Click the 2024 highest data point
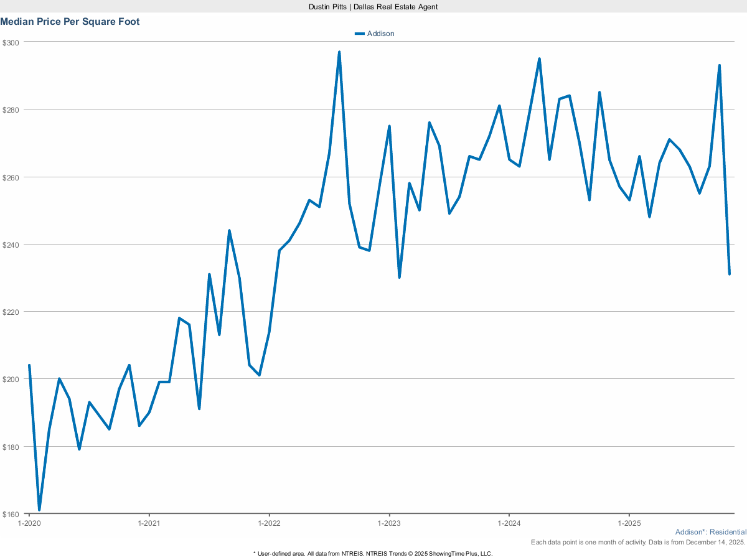Image resolution: width=747 pixels, height=560 pixels. coord(539,57)
